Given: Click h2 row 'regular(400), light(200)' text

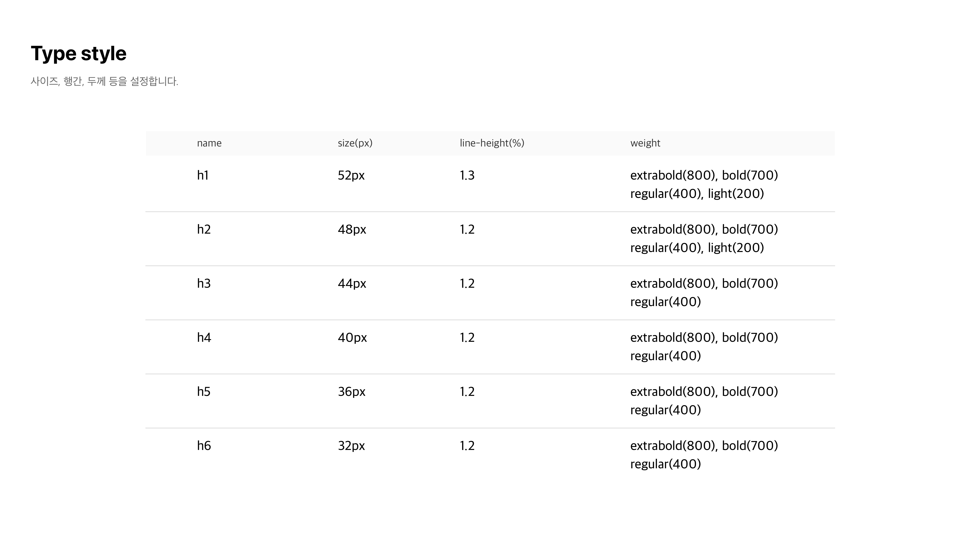Looking at the screenshot, I should click(697, 248).
